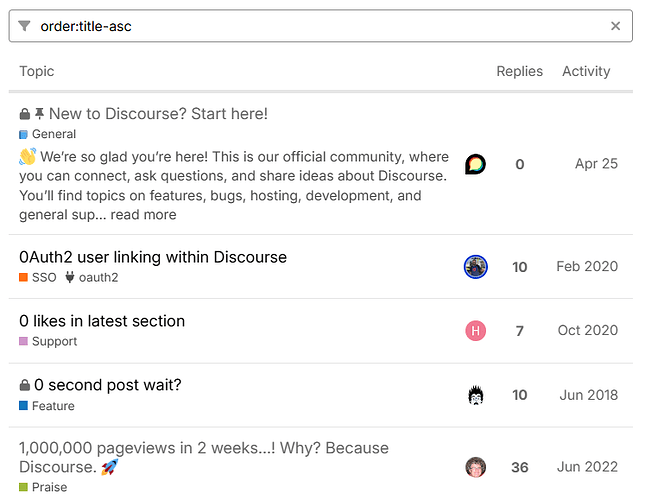Open the avatar on pageviews topic

476,467
